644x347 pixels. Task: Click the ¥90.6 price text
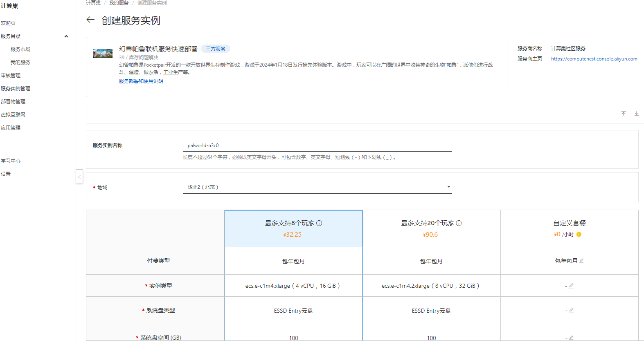[x=430, y=235]
